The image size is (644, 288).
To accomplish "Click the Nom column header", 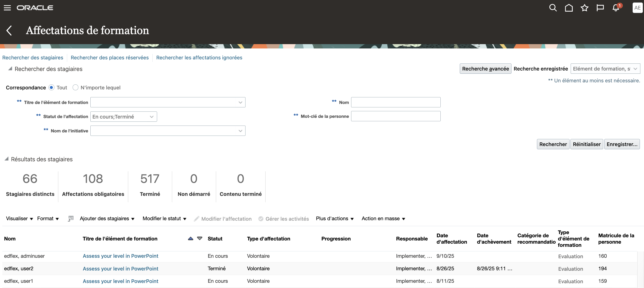I will coord(10,239).
